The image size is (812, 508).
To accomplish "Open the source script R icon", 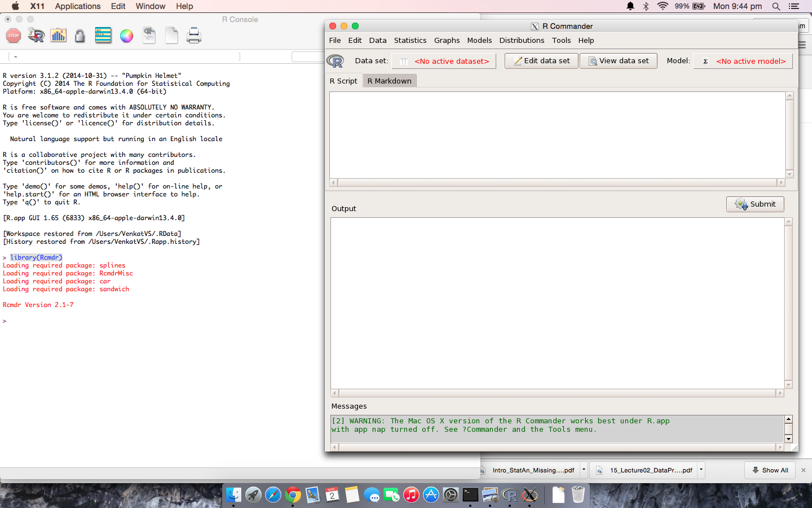I will 36,36.
